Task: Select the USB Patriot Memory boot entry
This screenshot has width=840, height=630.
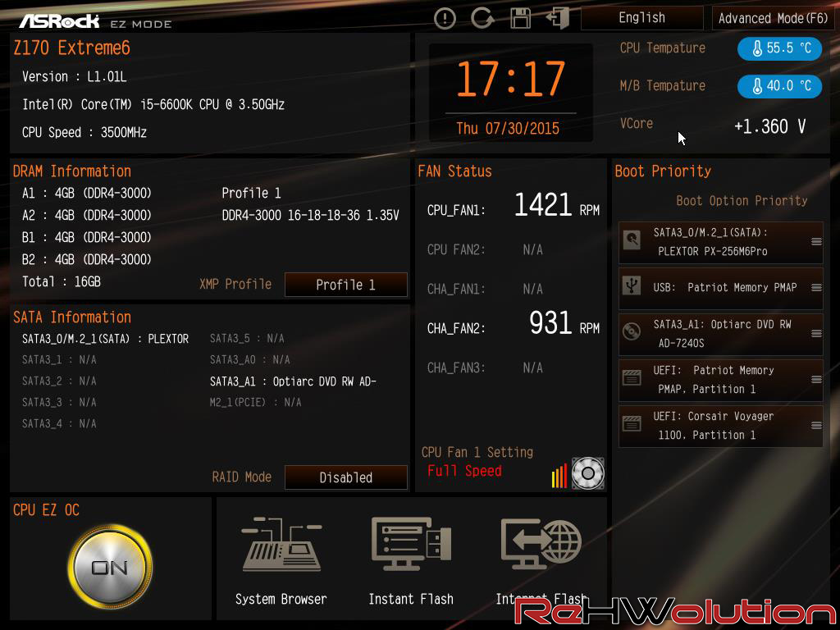Action: coord(720,287)
